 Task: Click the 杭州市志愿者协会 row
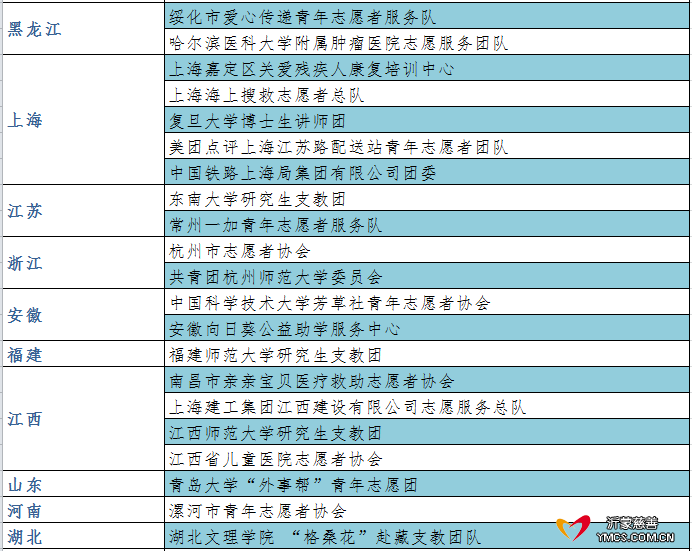pos(427,250)
